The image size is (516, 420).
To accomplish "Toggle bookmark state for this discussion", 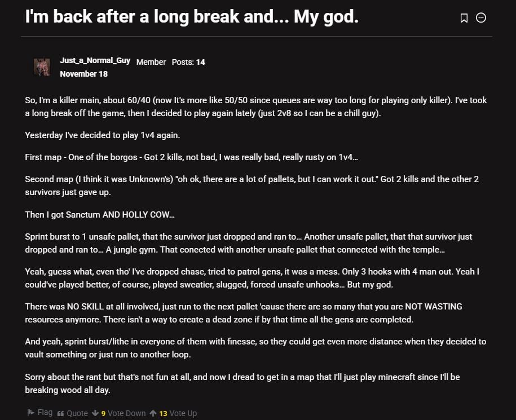I will point(464,17).
